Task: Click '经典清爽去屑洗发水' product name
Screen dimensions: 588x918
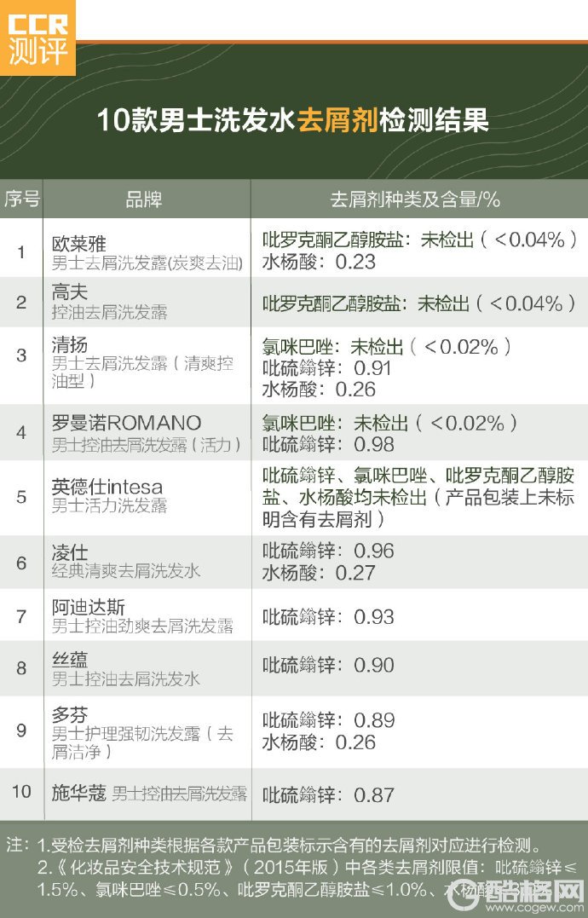Action: pyautogui.click(x=126, y=571)
